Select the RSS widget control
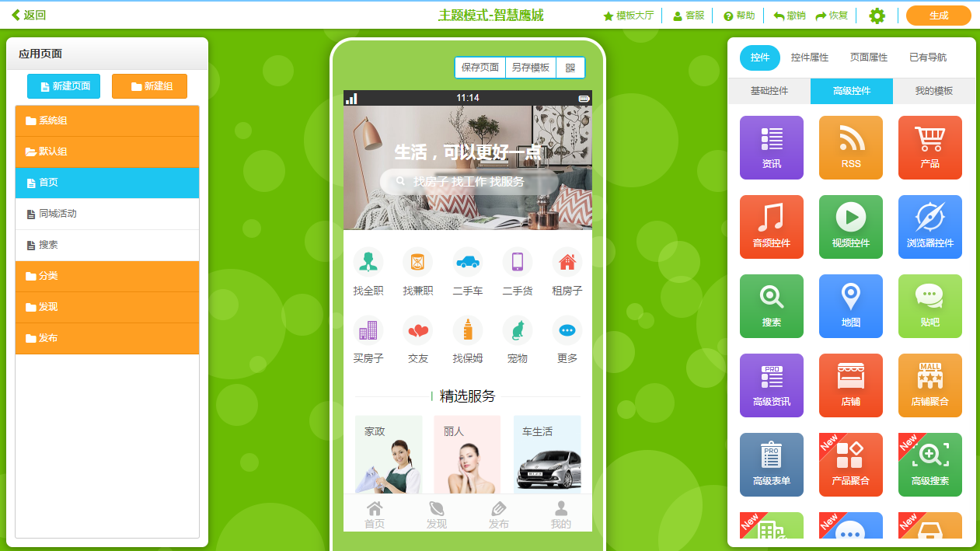This screenshot has width=980, height=551. (x=850, y=148)
